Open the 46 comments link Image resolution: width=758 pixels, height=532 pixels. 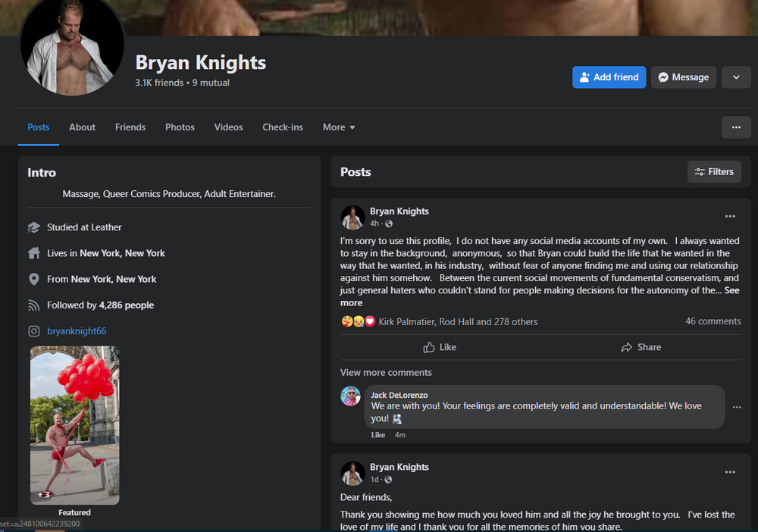click(x=713, y=321)
